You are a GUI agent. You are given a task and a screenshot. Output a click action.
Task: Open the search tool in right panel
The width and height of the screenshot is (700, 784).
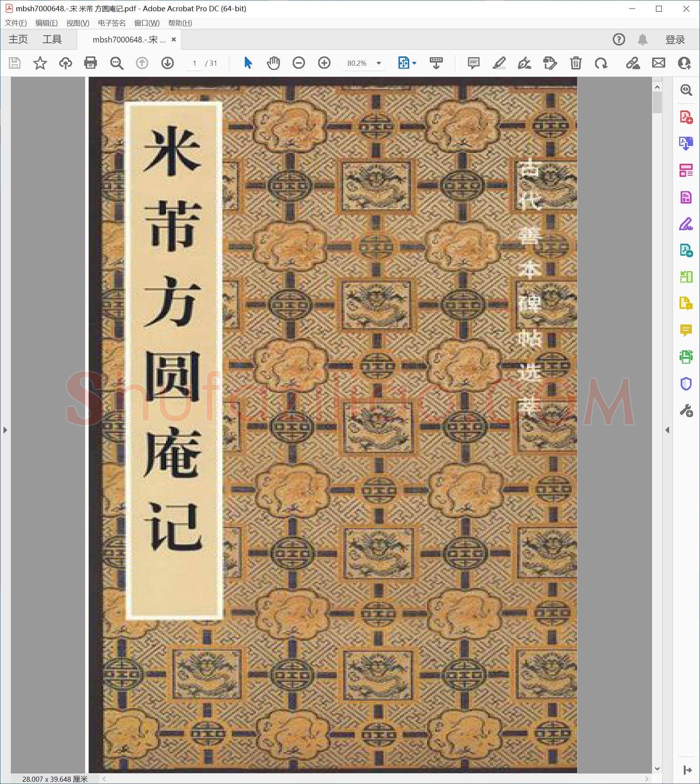[x=686, y=90]
